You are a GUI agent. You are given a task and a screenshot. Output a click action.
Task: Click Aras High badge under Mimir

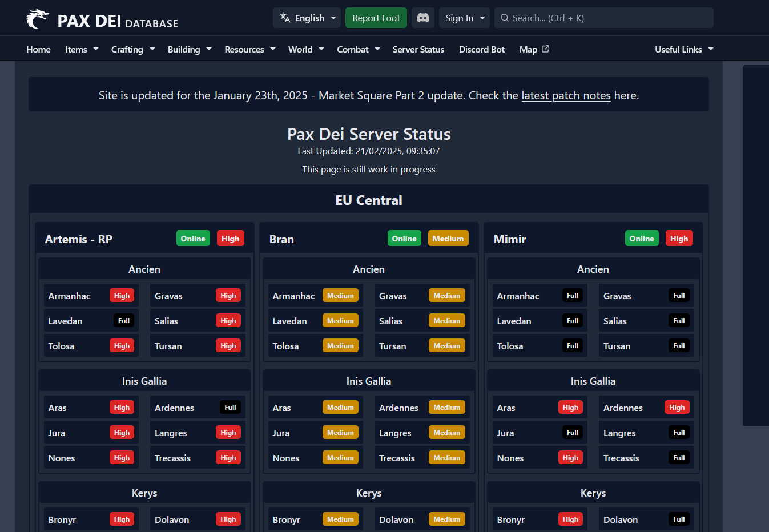(x=570, y=408)
